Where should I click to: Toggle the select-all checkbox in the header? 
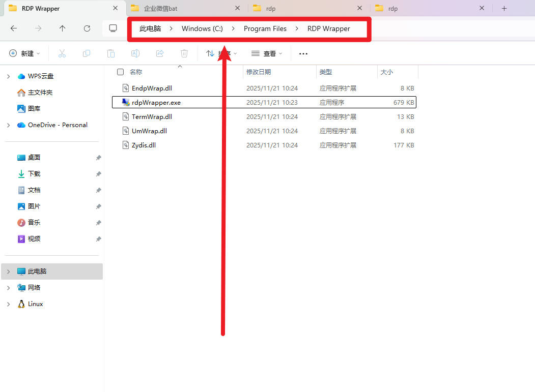[121, 72]
